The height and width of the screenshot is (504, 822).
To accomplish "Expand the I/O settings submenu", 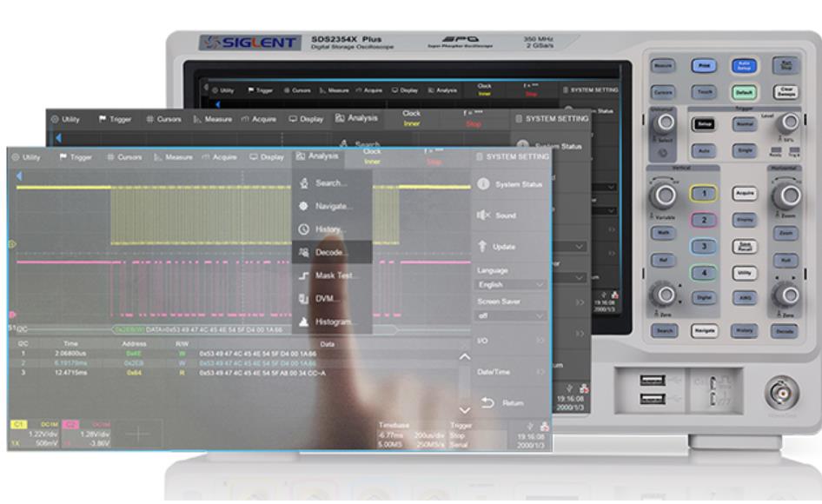I will (511, 341).
